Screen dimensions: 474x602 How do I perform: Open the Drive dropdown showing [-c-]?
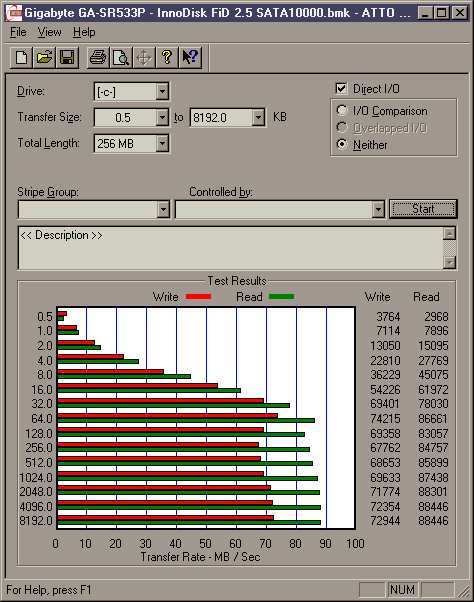(x=162, y=91)
